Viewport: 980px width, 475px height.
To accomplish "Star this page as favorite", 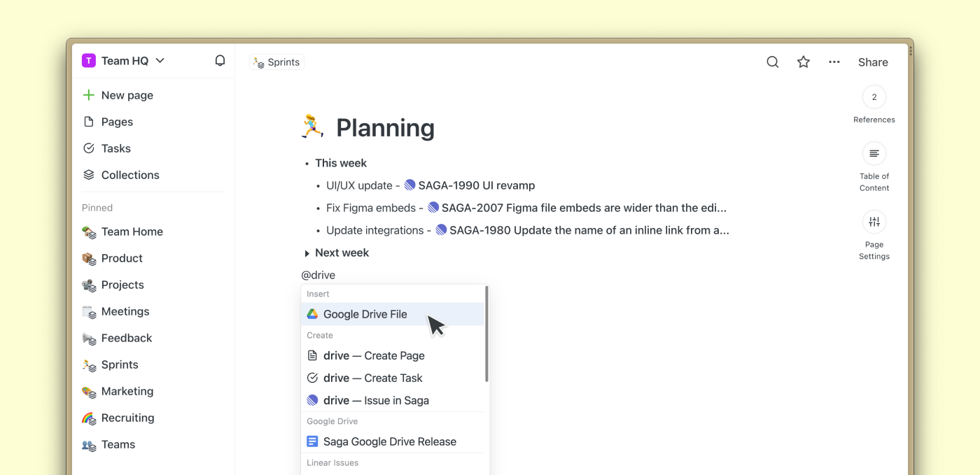I will coord(803,62).
